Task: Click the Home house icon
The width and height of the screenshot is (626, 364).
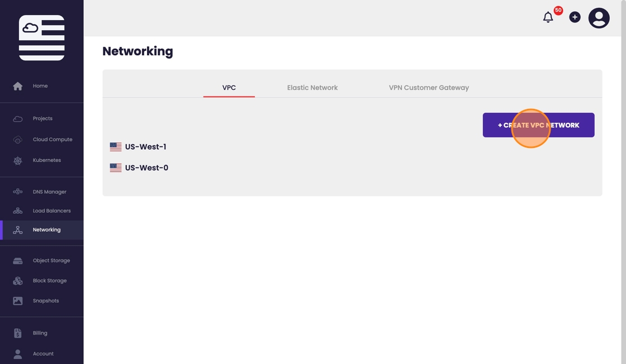Action: [x=18, y=86]
